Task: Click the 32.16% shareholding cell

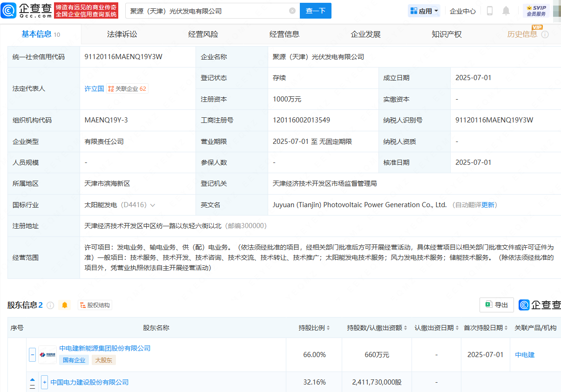Action: click(314, 382)
